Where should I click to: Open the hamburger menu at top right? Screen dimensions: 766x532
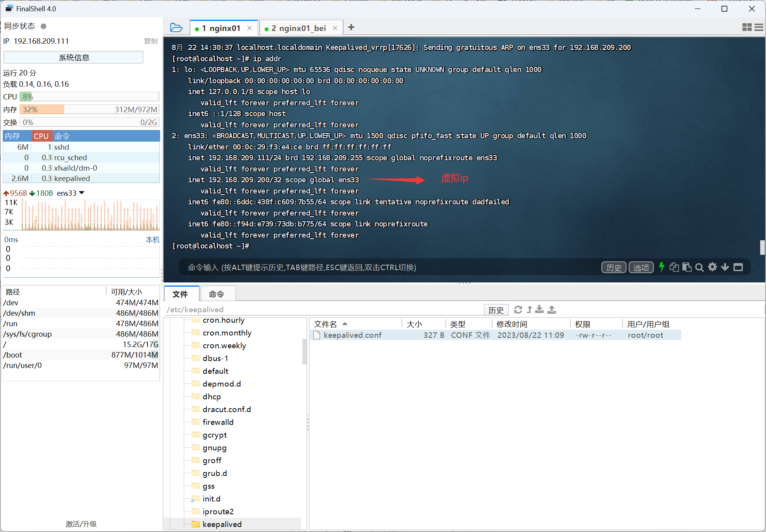pyautogui.click(x=759, y=27)
